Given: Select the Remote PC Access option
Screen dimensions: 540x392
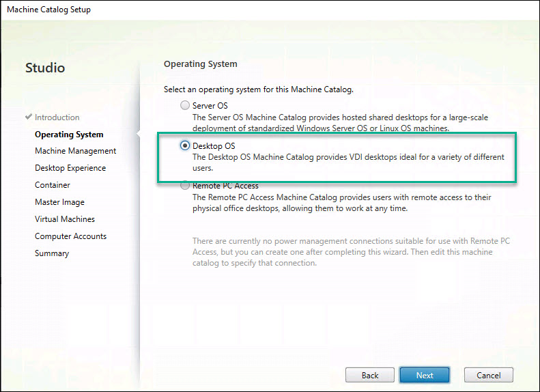Looking at the screenshot, I should coord(184,186).
